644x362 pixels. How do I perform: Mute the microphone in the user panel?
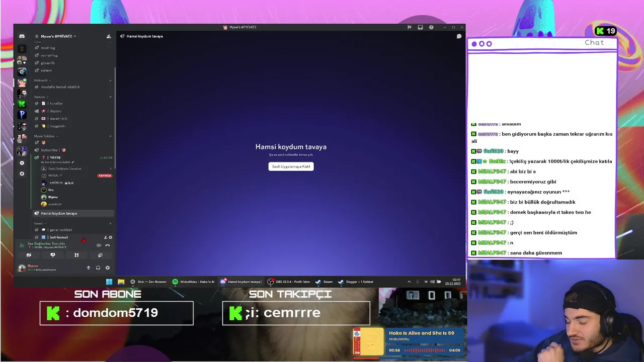89,268
